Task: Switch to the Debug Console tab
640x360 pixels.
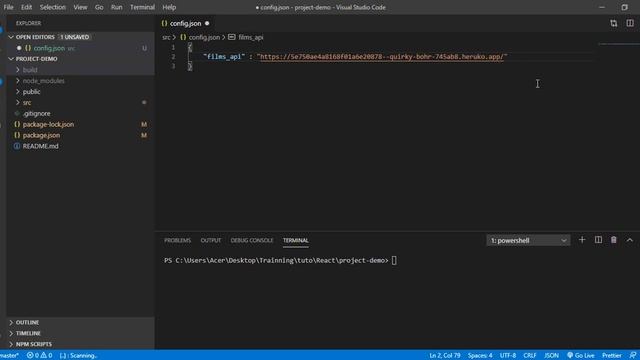Action: [252, 240]
